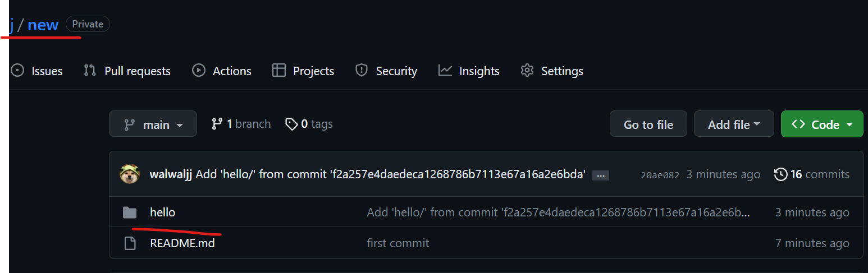
Task: Open the hello row commit message
Action: [559, 212]
